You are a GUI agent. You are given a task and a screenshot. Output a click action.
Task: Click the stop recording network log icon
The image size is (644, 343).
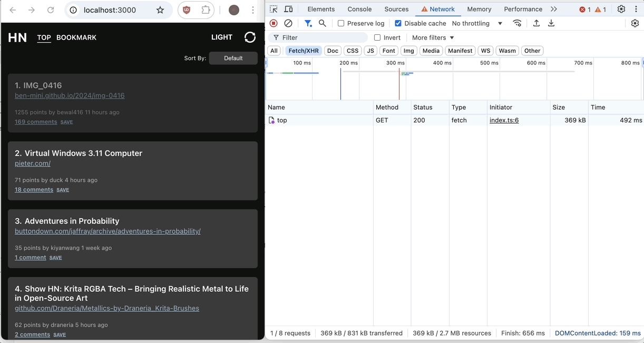click(274, 23)
